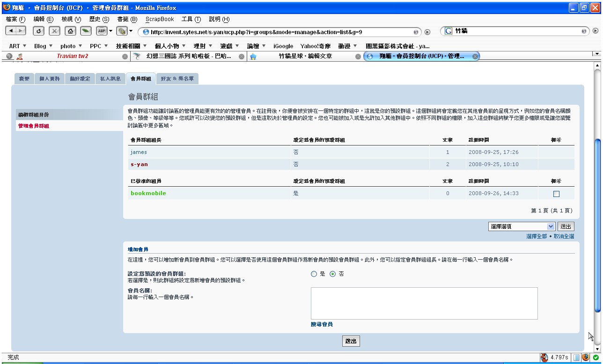This screenshot has height=364, width=603.
Task: Reload the current page
Action: [x=39, y=31]
